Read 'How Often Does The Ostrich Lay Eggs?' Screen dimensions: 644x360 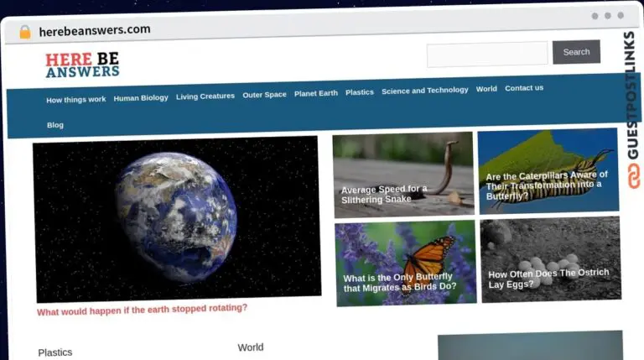coord(548,279)
